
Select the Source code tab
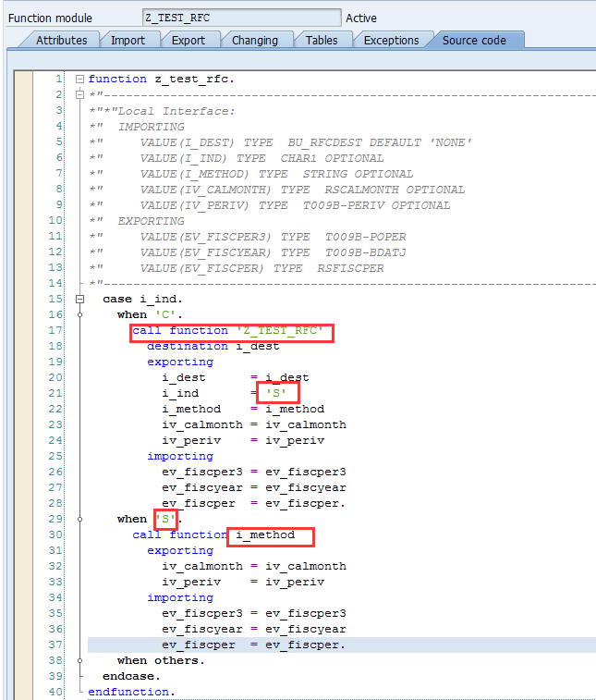tap(474, 40)
